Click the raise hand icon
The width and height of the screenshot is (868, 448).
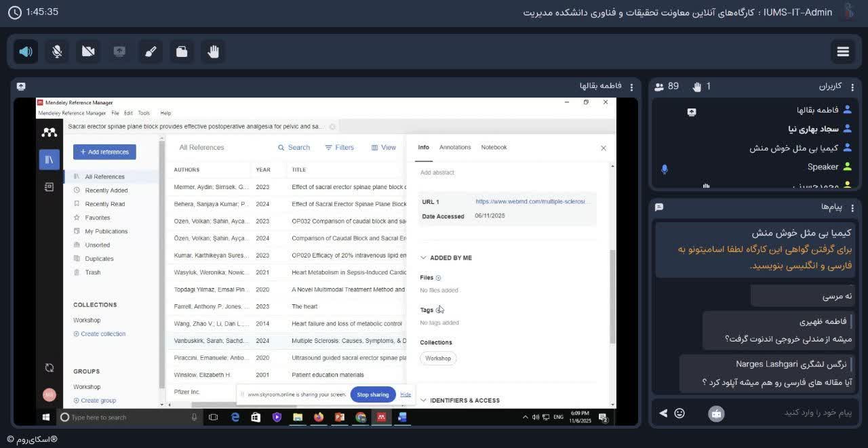213,52
